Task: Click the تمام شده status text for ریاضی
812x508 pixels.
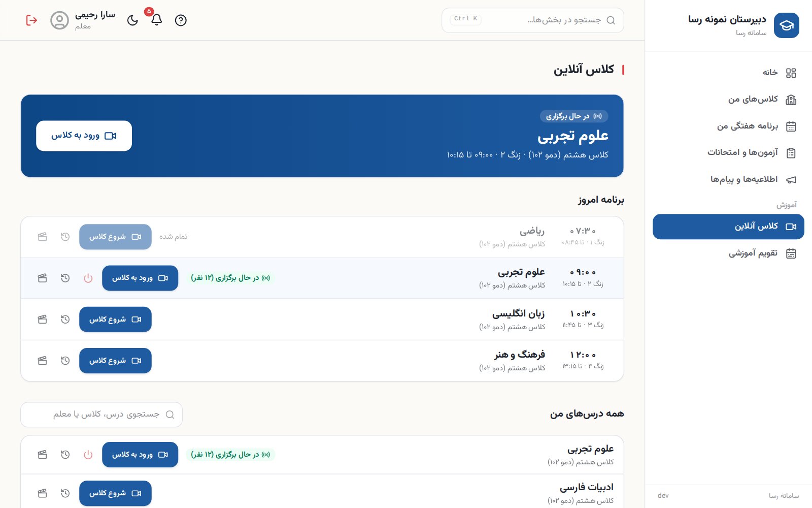Action: (174, 237)
